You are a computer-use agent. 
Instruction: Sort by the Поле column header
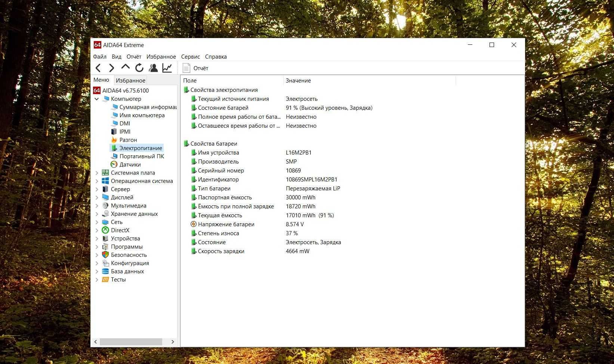[x=232, y=80]
